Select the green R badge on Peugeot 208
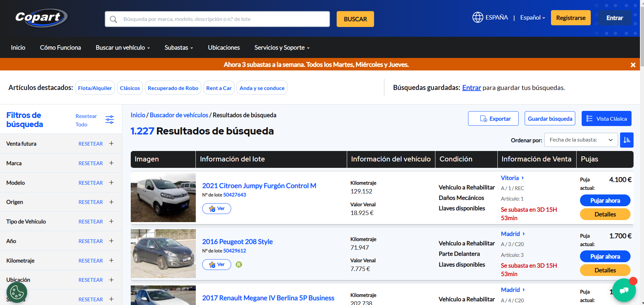 pyautogui.click(x=239, y=265)
